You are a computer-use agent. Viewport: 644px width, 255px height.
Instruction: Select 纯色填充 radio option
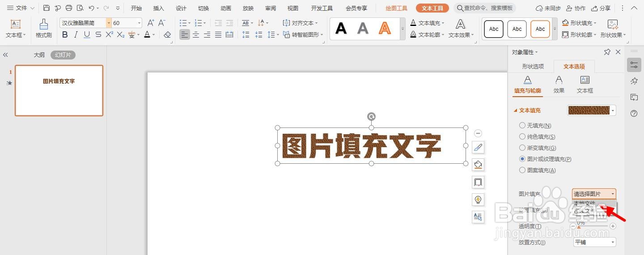[x=537, y=136]
